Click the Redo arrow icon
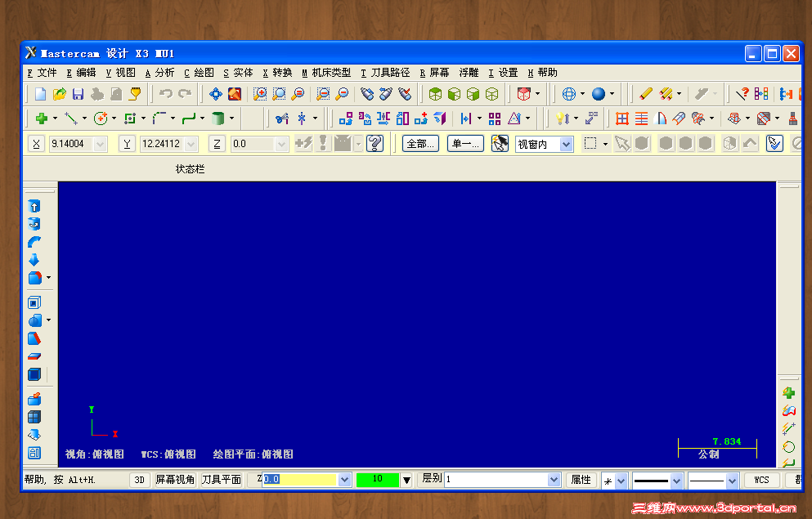This screenshot has width=812, height=519. click(x=185, y=94)
